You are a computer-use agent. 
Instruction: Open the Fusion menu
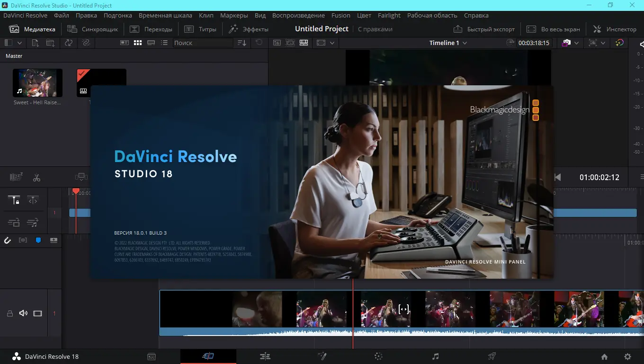(340, 15)
